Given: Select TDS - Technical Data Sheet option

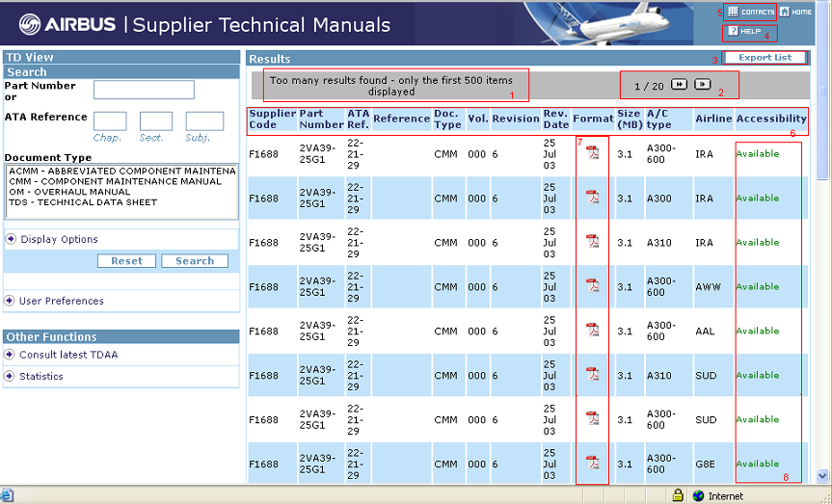Looking at the screenshot, I should click(83, 202).
